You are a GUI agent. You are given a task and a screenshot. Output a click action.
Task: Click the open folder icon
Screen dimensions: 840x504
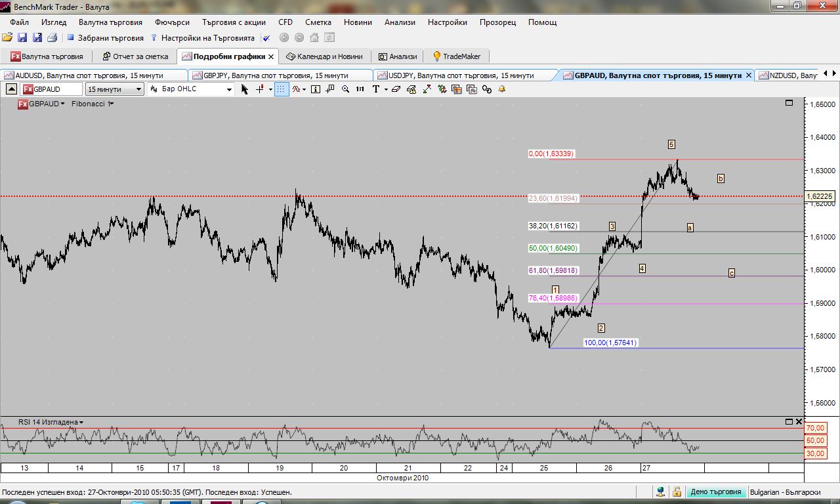coord(7,38)
